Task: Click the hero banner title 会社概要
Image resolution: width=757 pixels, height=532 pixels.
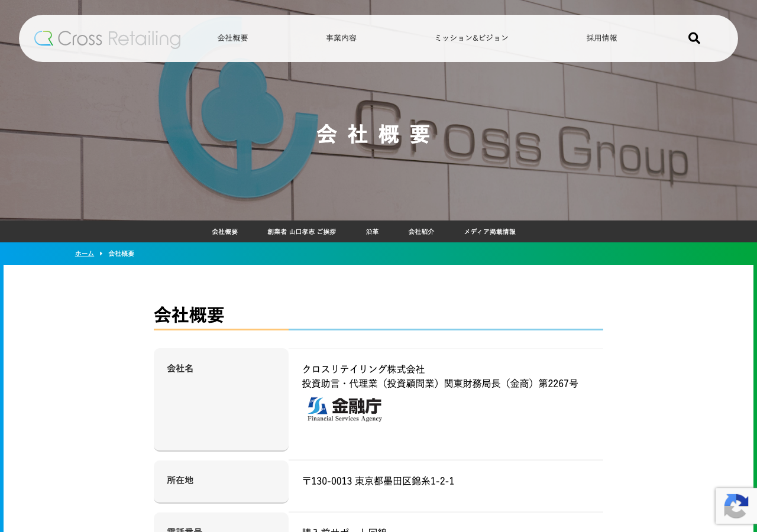Action: [x=374, y=135]
